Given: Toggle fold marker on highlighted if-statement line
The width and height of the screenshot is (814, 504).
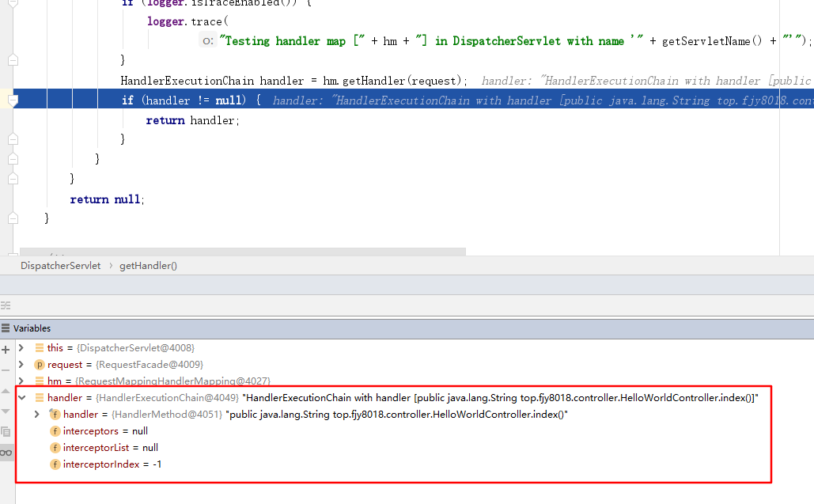Looking at the screenshot, I should point(13,100).
